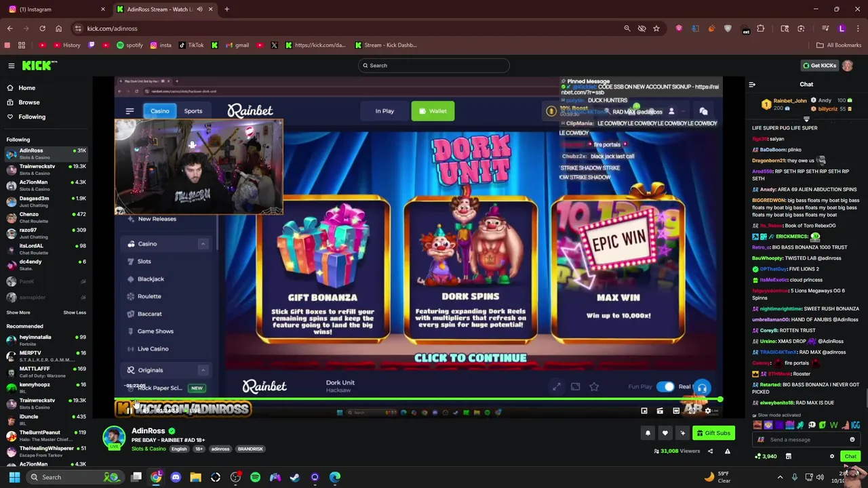Viewport: 868px width, 488px height.
Task: Click Show Less under Following
Action: click(75, 312)
